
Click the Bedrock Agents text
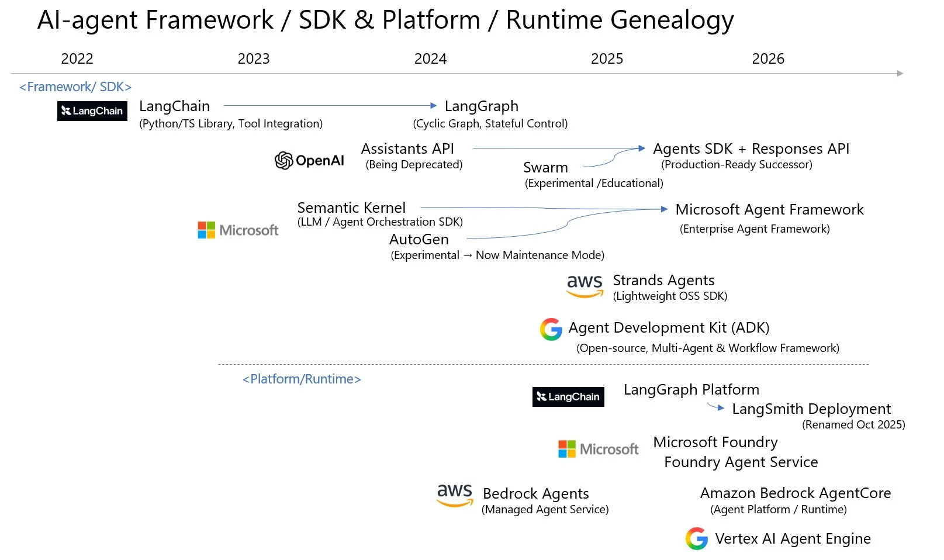pyautogui.click(x=536, y=494)
